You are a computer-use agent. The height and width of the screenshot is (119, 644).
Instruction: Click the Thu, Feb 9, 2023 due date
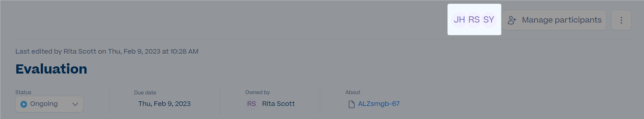(x=164, y=104)
